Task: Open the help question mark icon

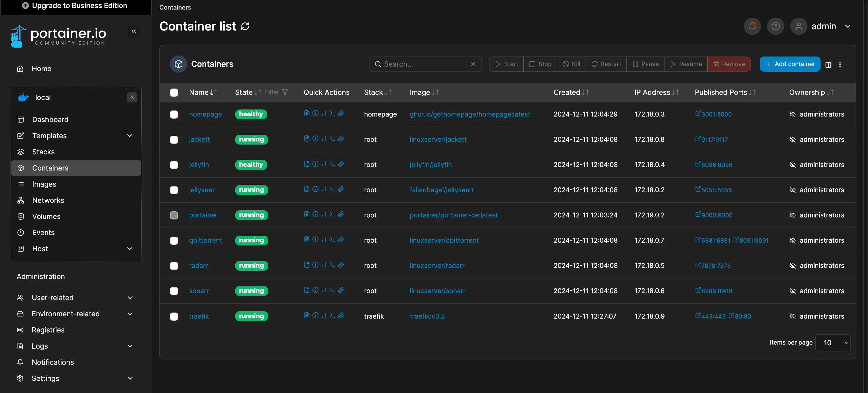Action: coord(776,26)
